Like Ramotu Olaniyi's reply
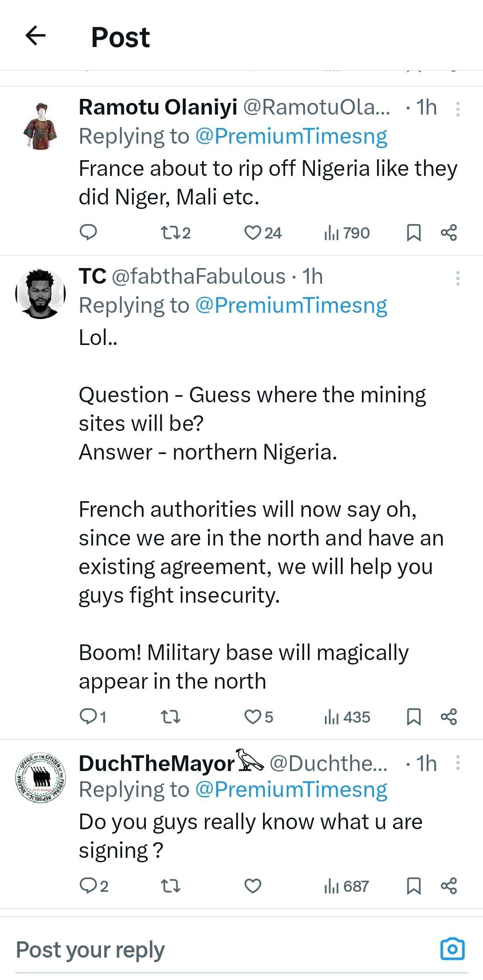Screen dimensions: 483x980 coord(253,233)
